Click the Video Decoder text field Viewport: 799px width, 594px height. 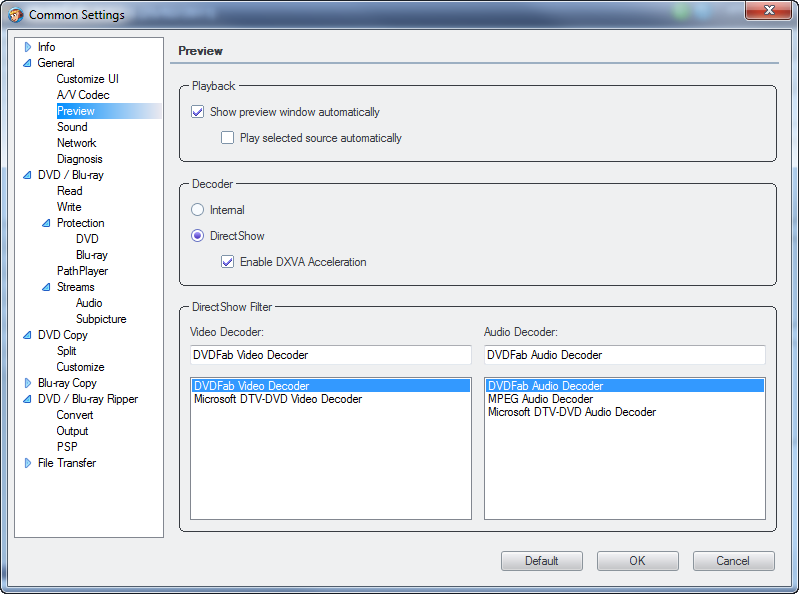(x=331, y=355)
